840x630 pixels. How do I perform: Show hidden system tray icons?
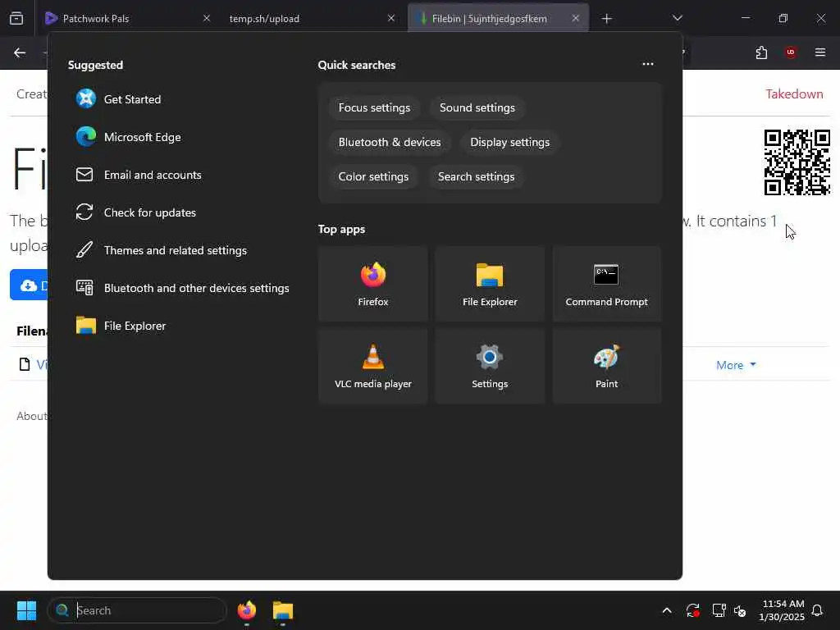[666, 610]
